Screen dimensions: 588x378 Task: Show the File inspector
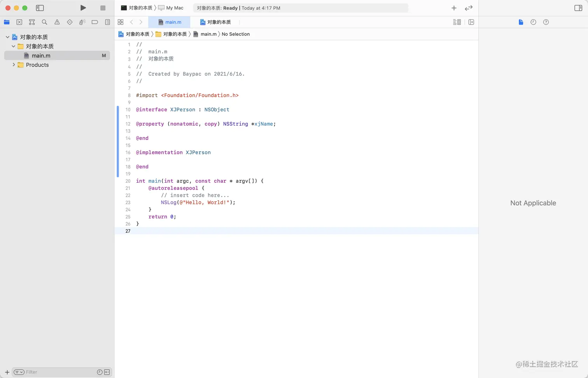521,22
